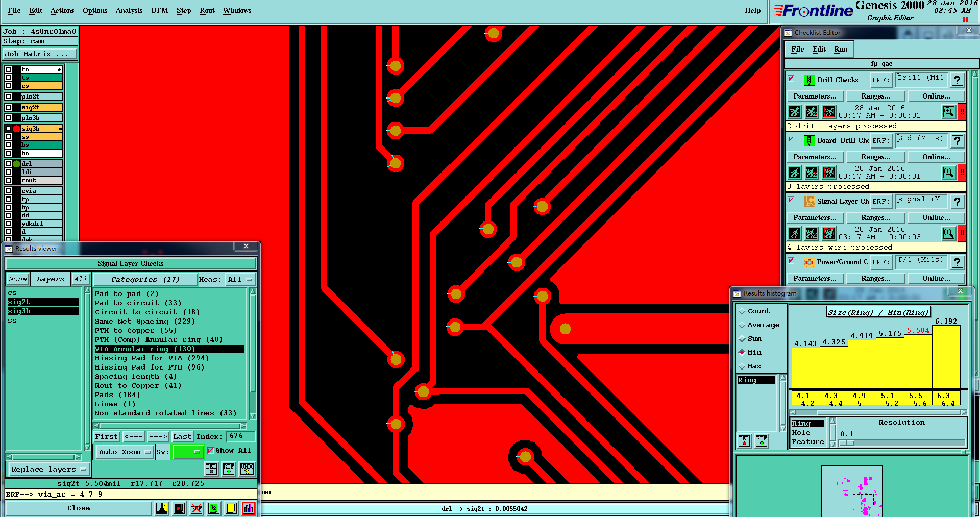
Task: Click the run icon in the Signal Layer Checks row
Action: 794,233
